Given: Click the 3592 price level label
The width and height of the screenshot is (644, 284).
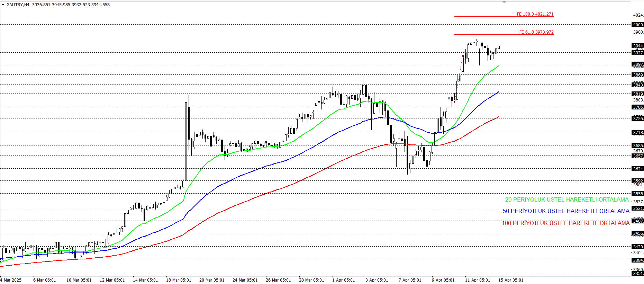Looking at the screenshot, I should pos(638,181).
